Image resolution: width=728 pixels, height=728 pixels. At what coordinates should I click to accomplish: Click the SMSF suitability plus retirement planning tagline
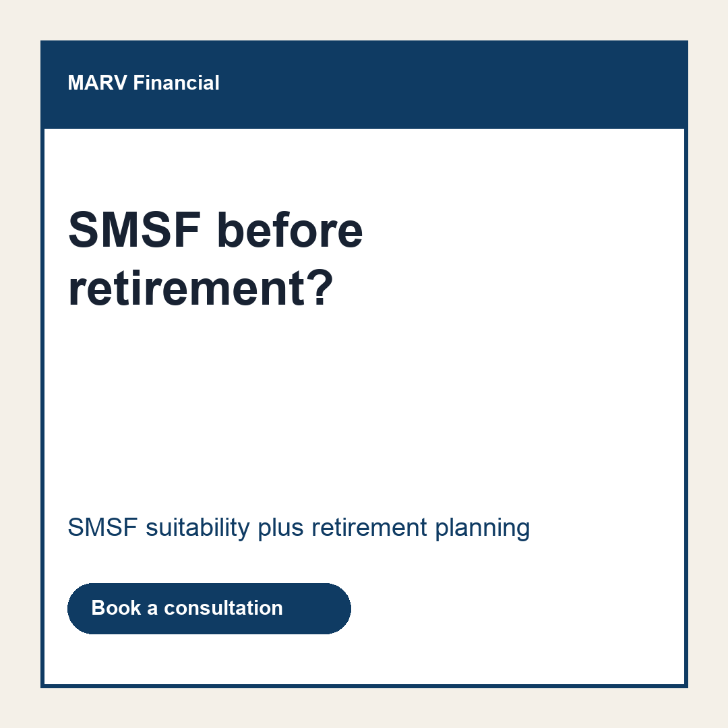(x=299, y=528)
